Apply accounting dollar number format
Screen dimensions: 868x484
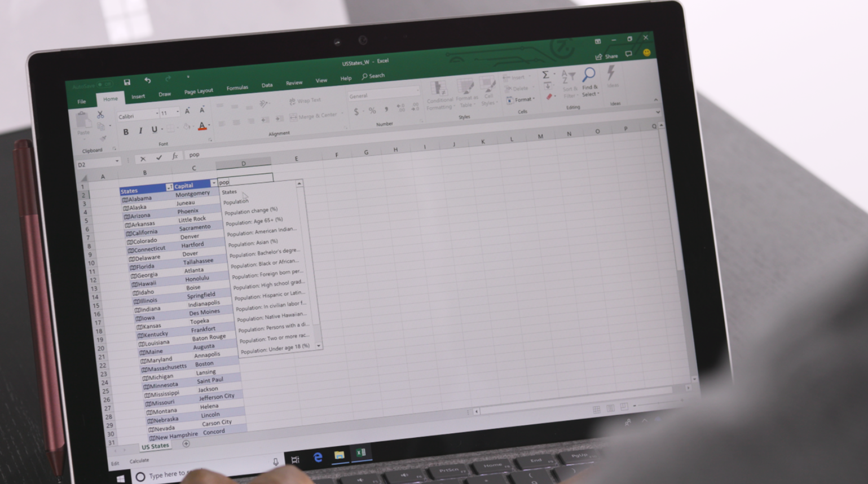click(356, 112)
